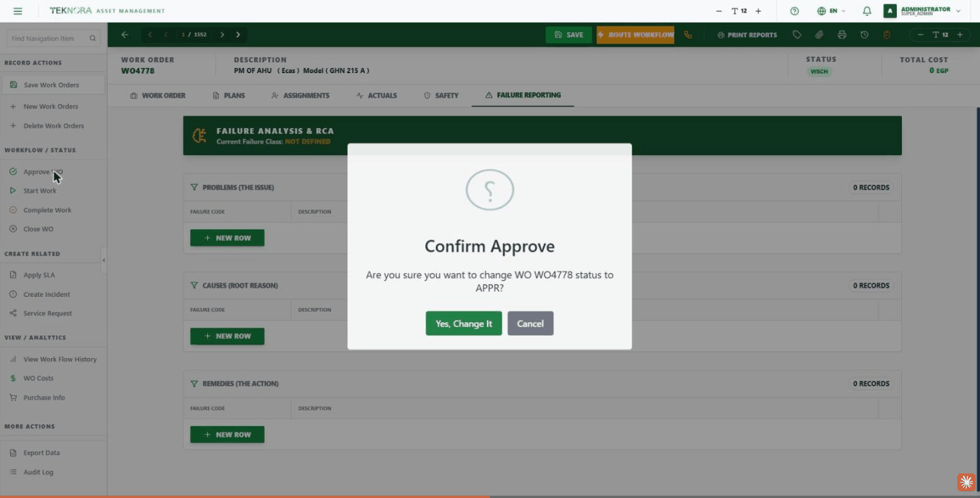The image size is (980, 498).
Task: Click the Problems section filter icon
Action: pos(194,187)
